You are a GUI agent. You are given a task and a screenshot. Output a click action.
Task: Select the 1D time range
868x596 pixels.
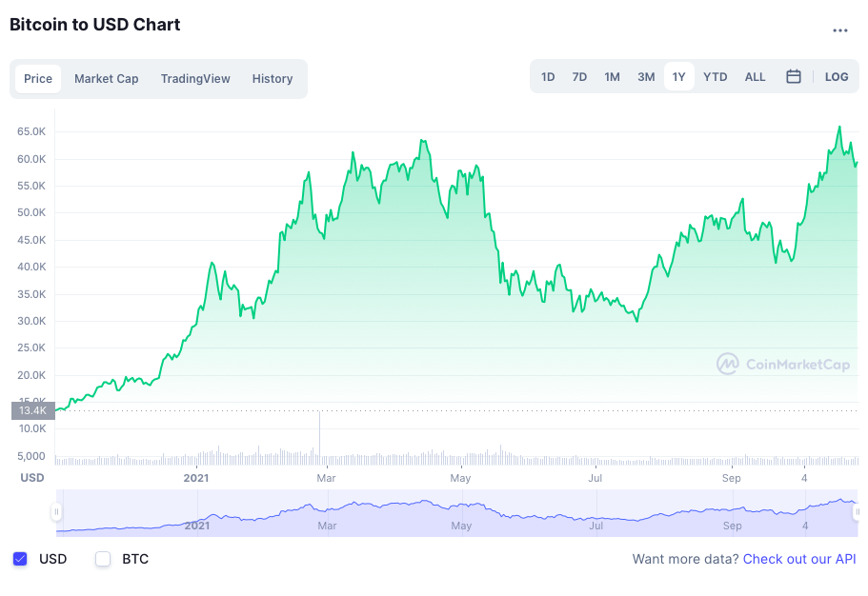[548, 76]
